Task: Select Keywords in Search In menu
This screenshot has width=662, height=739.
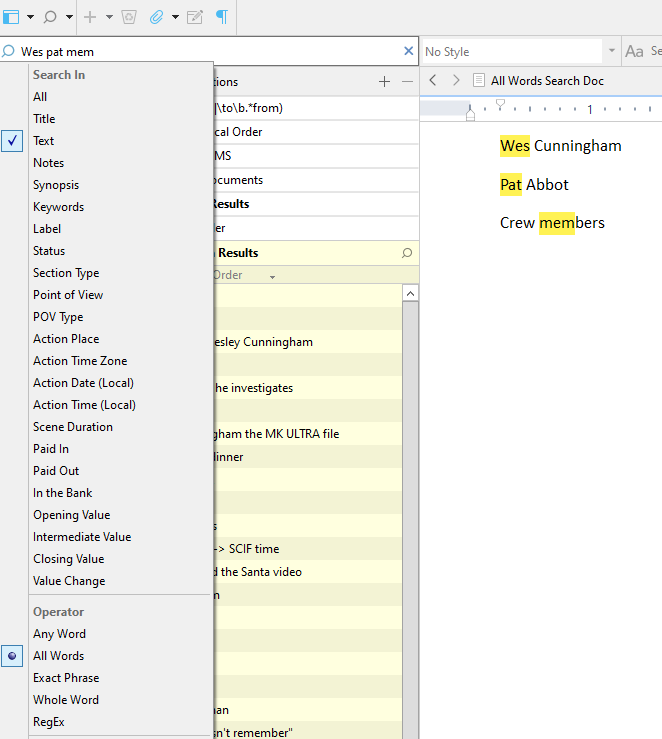Action: tap(58, 207)
